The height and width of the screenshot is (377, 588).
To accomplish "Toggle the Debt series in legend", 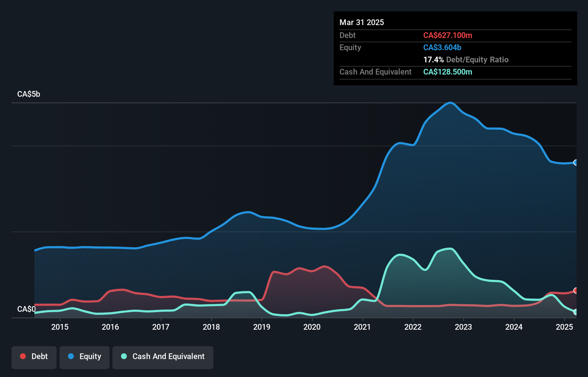I will pos(34,357).
